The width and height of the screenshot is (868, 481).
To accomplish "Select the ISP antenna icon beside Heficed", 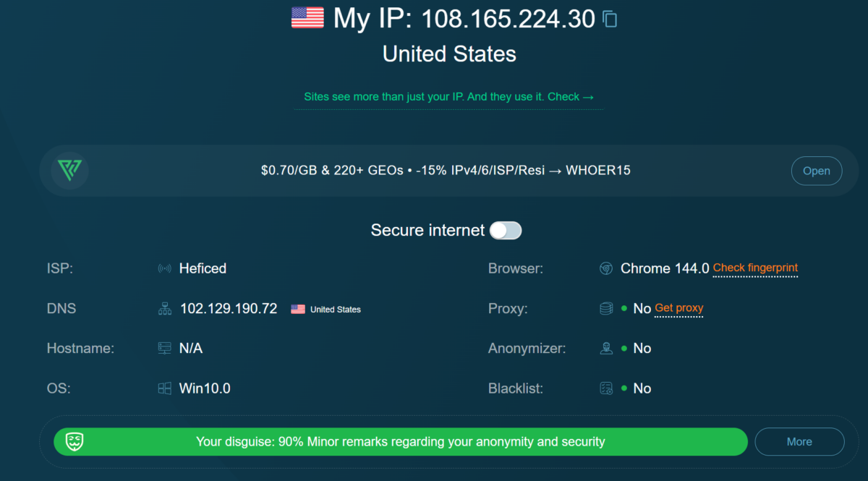I will 164,268.
